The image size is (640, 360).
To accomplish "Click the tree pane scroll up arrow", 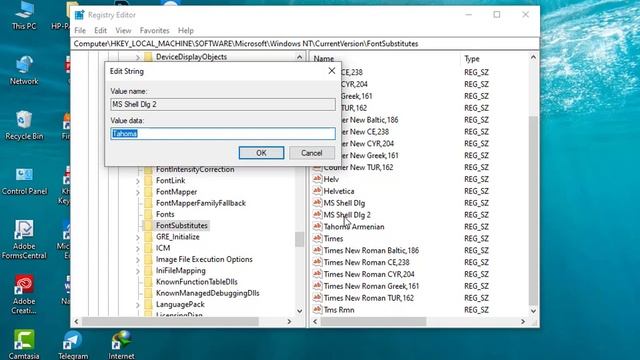I will click(300, 57).
